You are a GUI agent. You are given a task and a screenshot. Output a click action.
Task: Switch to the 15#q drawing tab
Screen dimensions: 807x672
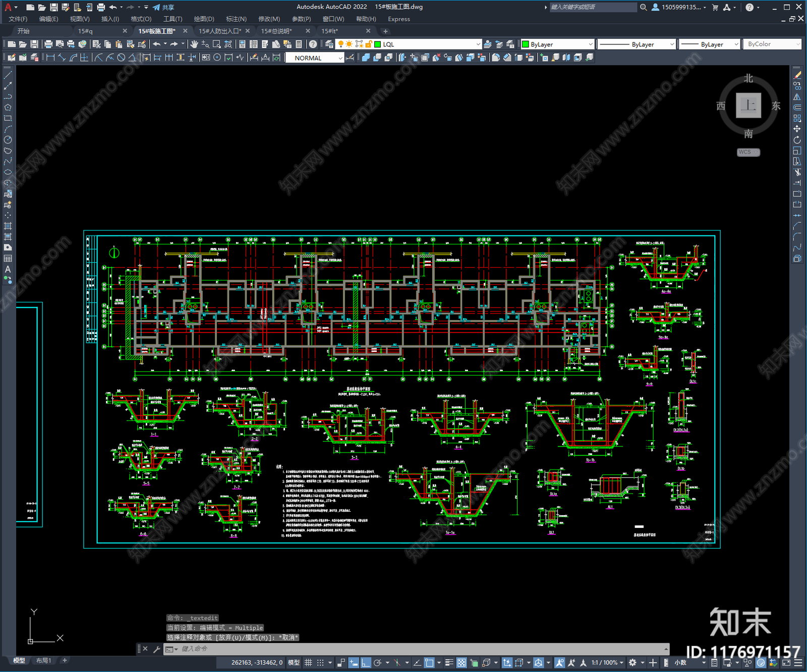85,31
